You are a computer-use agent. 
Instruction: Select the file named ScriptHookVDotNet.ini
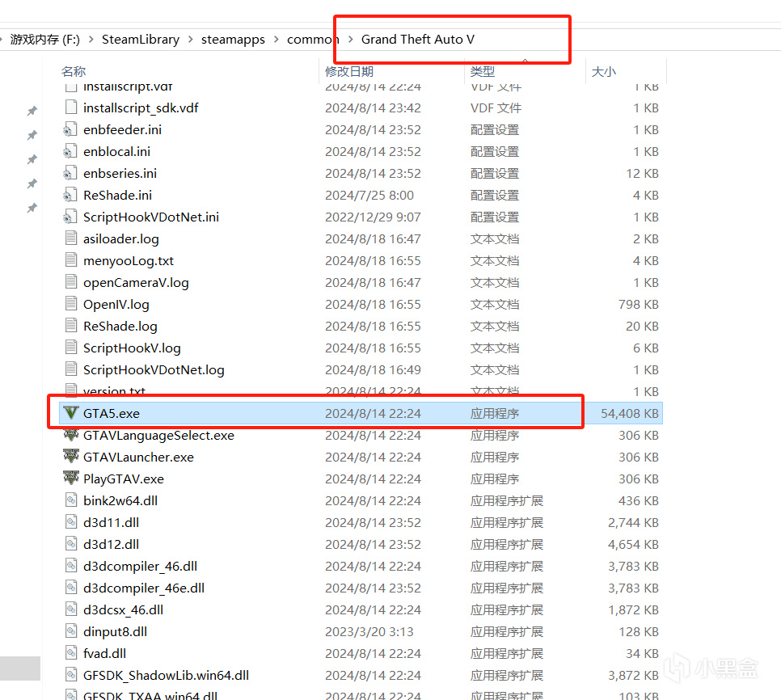point(151,217)
